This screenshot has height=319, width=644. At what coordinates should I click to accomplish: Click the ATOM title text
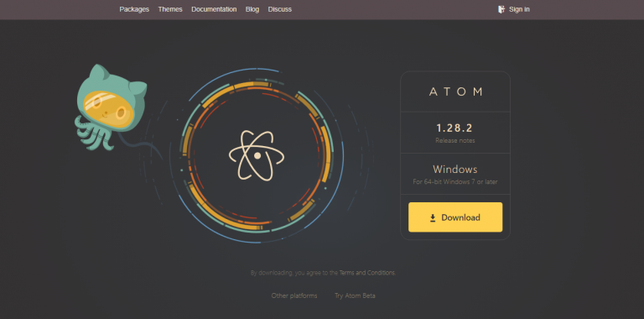point(455,92)
